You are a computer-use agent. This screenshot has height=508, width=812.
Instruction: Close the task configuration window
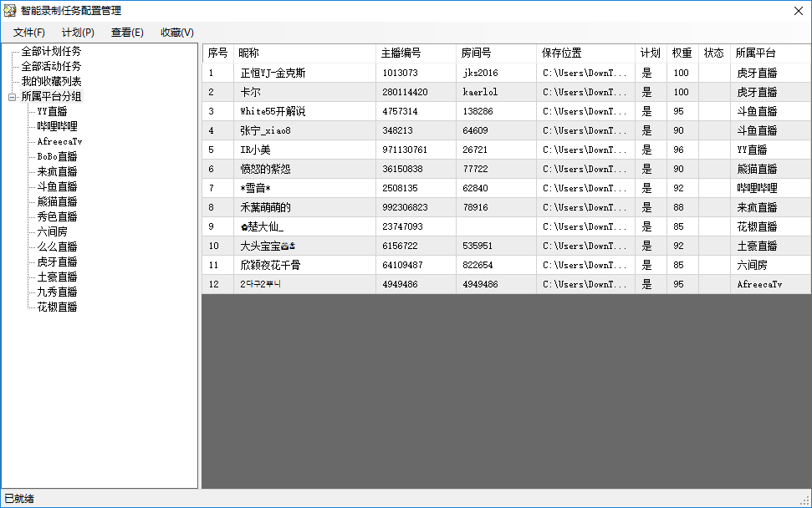799,10
